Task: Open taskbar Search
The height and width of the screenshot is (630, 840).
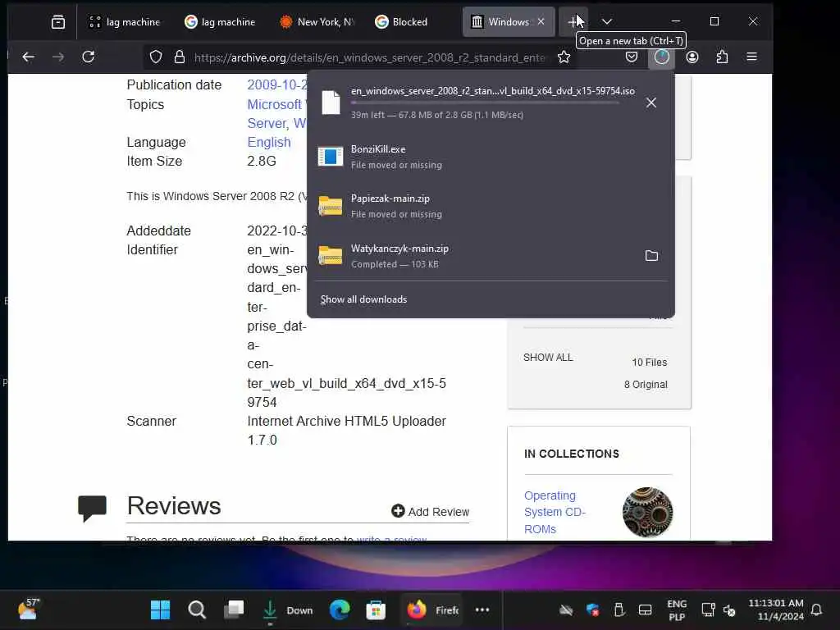Action: [x=197, y=609]
